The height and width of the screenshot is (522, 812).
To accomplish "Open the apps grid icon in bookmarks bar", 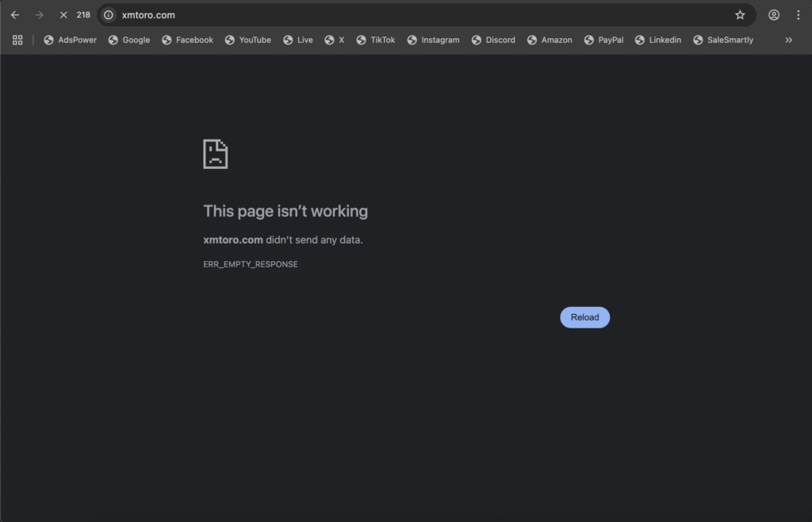I will click(x=17, y=40).
